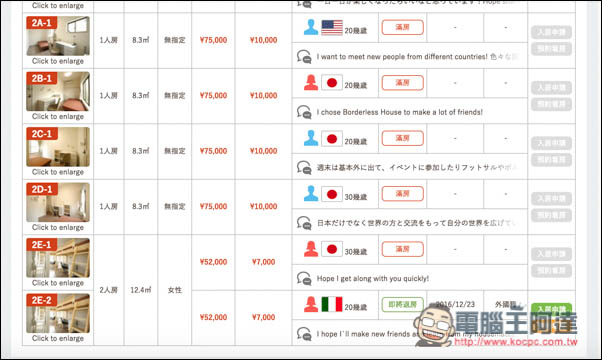This screenshot has width=602, height=360.
Task: Click 'Click to enlarge' under room 2E-1
Action: coord(58,283)
